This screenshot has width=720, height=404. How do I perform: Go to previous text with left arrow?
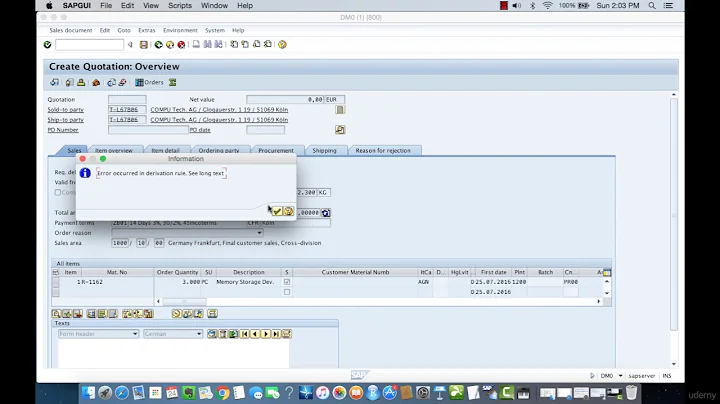(x=255, y=334)
